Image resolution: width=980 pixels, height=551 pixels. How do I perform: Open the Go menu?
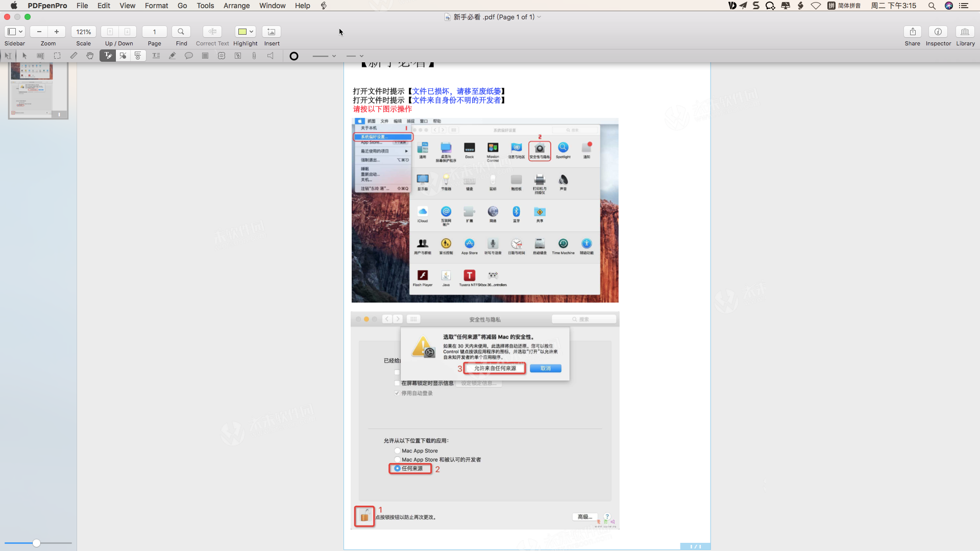(182, 6)
